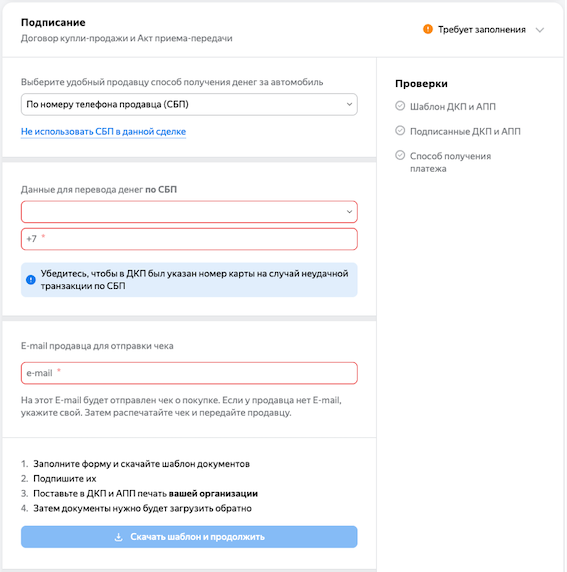
Task: Click the download icon on the template button
Action: [118, 537]
